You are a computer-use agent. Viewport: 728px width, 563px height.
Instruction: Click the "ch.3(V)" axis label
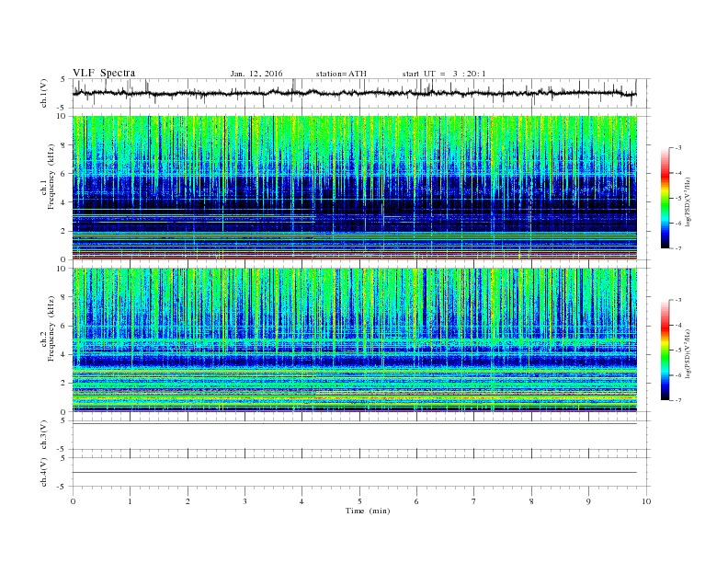pyautogui.click(x=44, y=435)
